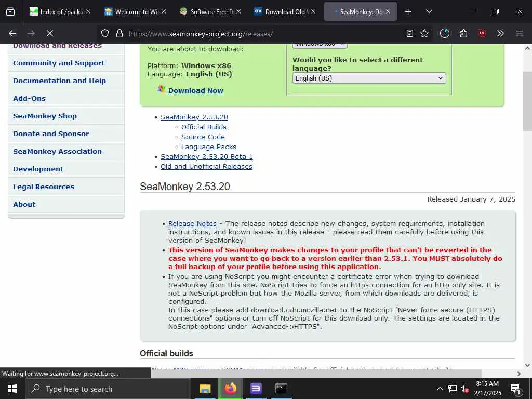The width and height of the screenshot is (532, 399).
Task: Show more tools overflow chevrons
Action: 500,33
